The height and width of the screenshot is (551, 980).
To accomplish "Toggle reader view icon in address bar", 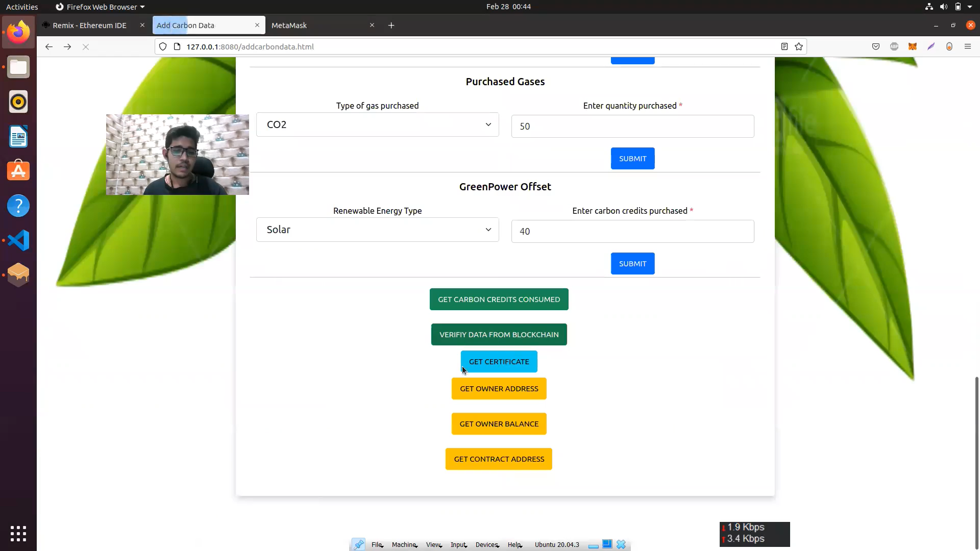I will 785,46.
